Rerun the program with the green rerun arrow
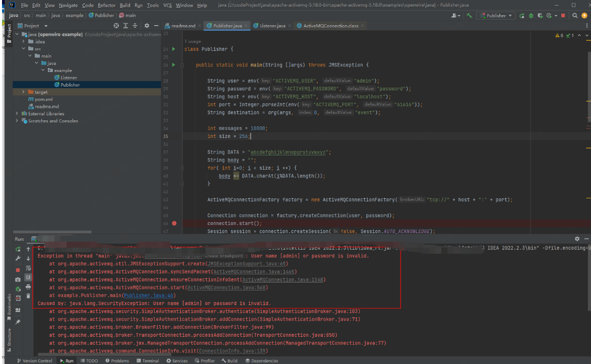 pyautogui.click(x=17, y=249)
